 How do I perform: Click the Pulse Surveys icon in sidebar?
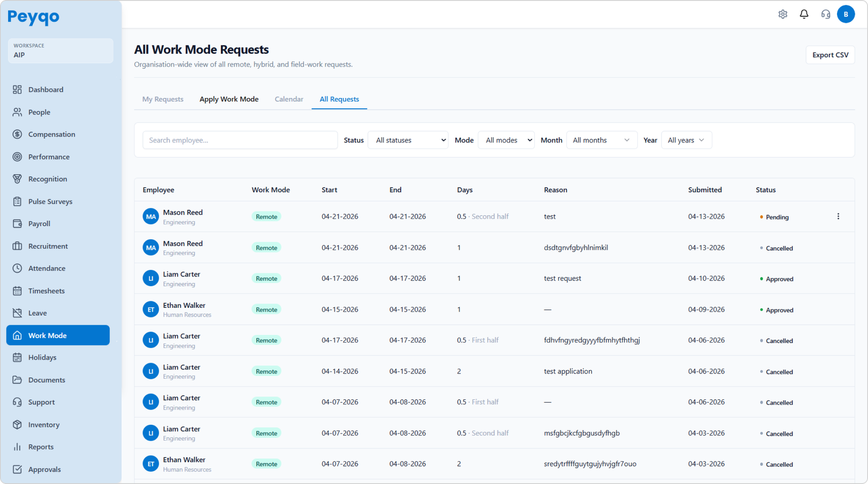pos(17,202)
